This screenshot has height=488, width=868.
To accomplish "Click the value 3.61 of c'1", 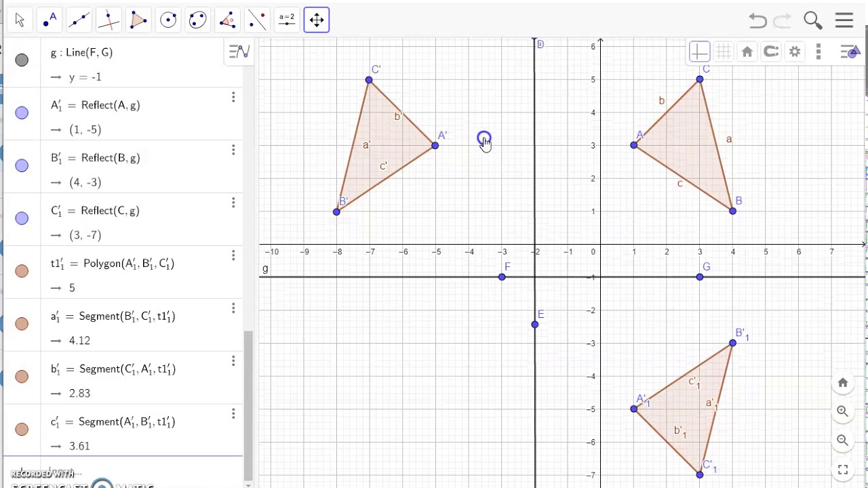I will (x=79, y=446).
